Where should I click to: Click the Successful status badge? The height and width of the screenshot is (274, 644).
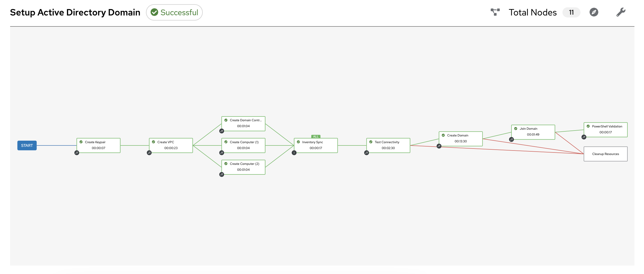click(x=174, y=12)
